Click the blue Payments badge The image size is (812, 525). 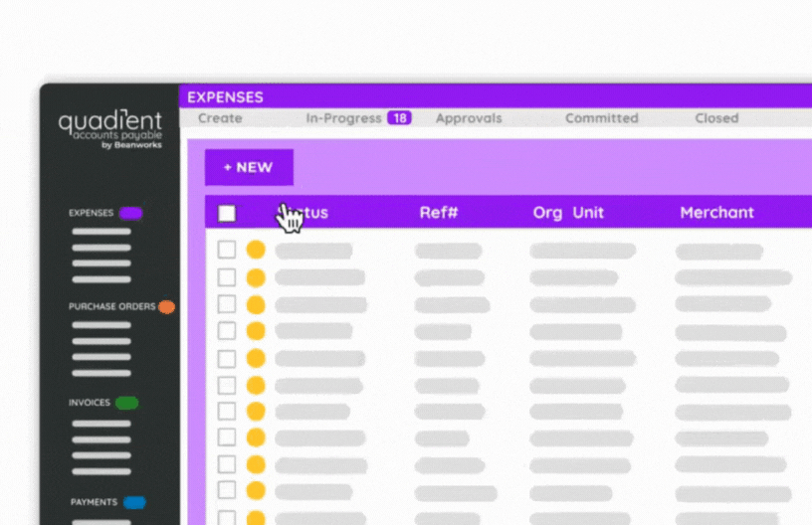click(x=134, y=502)
